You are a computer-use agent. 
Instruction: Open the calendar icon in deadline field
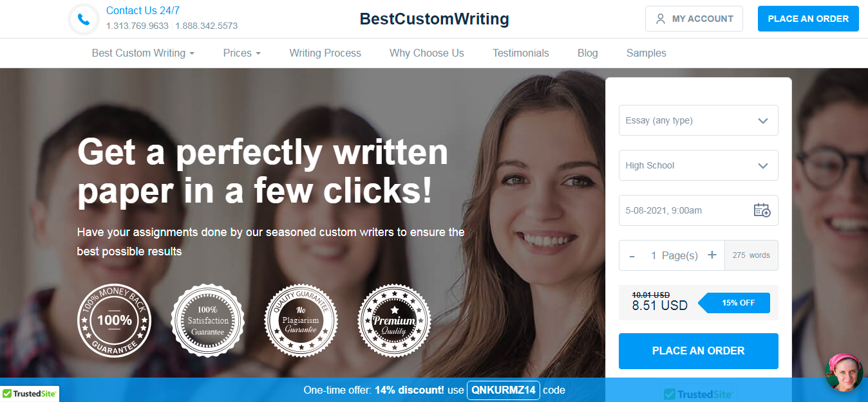(762, 210)
